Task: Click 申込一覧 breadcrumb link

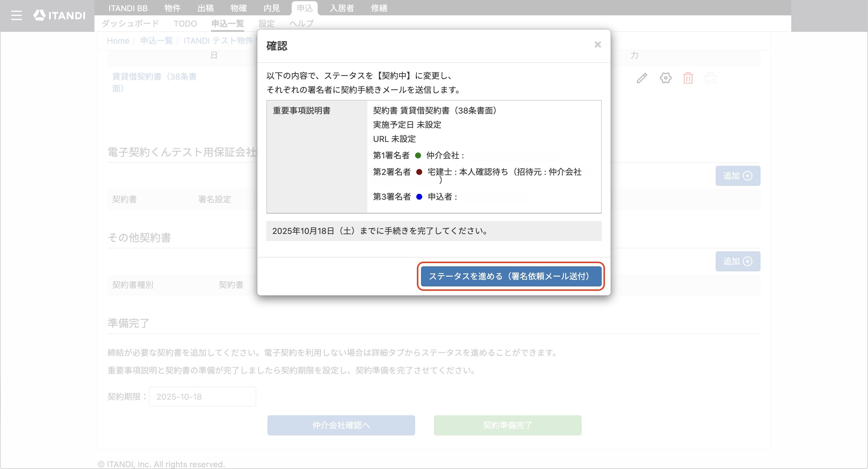Action: click(x=156, y=41)
